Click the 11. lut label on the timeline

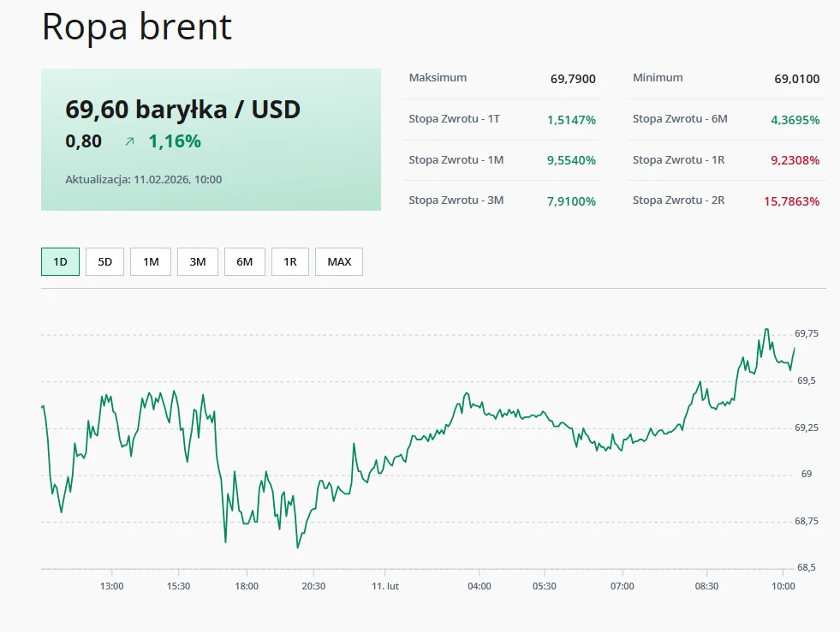point(387,586)
